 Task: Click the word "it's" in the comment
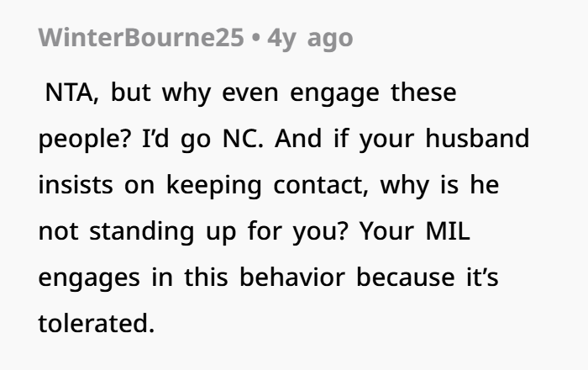point(477,277)
